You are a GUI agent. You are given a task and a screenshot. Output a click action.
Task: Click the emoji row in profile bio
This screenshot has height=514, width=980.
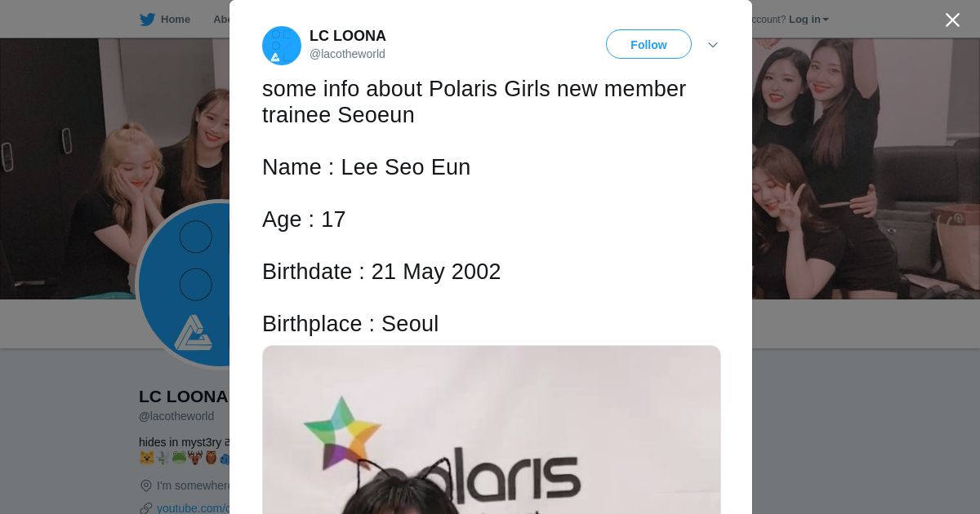(185, 458)
